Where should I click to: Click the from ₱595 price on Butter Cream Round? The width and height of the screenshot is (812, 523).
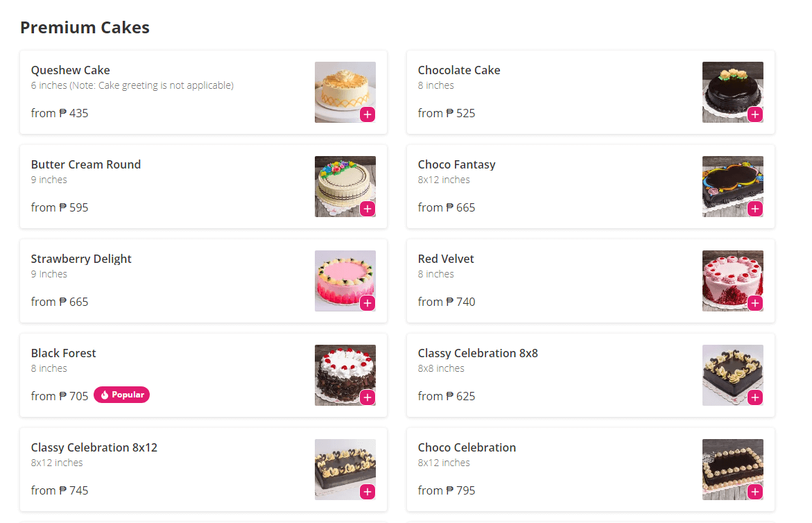pyautogui.click(x=60, y=207)
